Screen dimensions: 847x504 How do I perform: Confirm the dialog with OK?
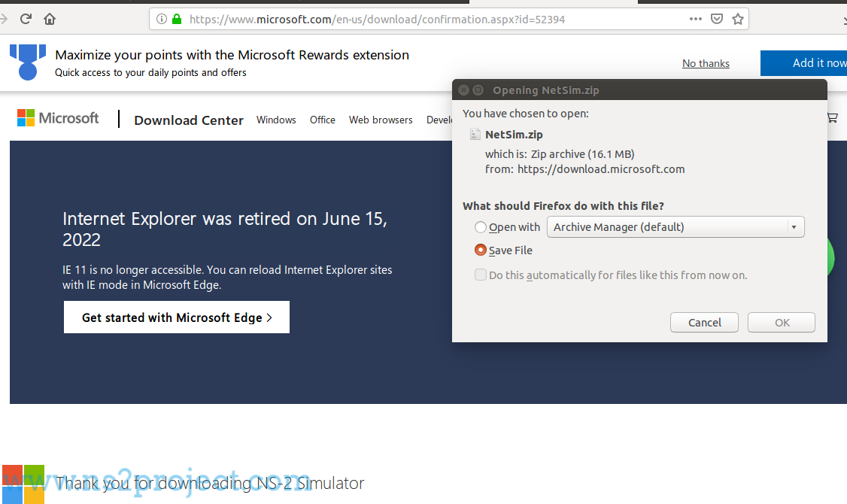pos(782,323)
